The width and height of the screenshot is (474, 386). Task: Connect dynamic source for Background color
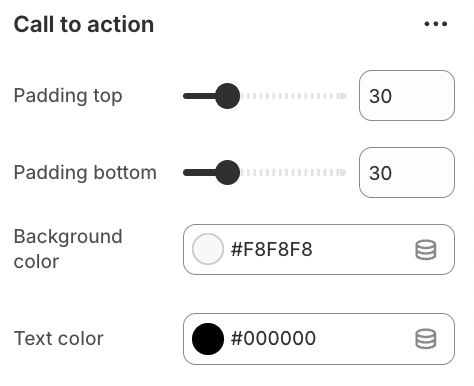click(x=426, y=250)
